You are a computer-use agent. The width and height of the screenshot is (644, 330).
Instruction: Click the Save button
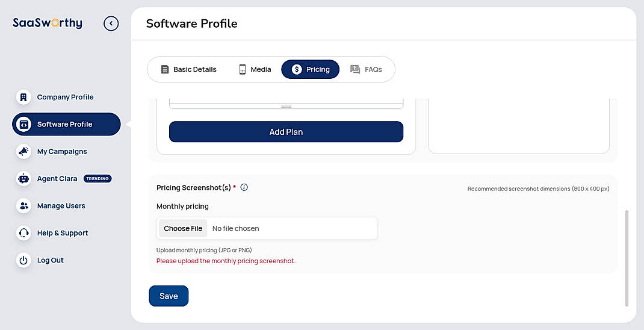[x=169, y=296]
